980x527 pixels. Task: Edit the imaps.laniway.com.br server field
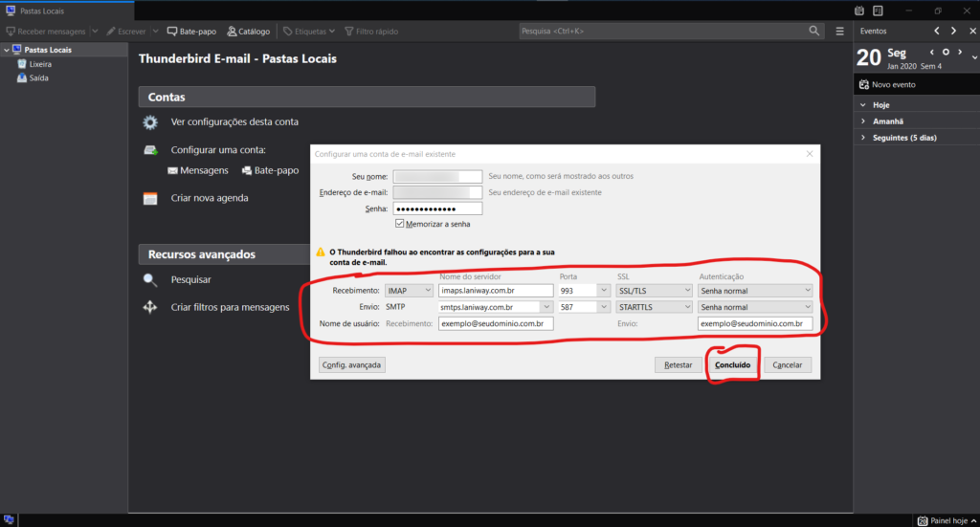496,291
